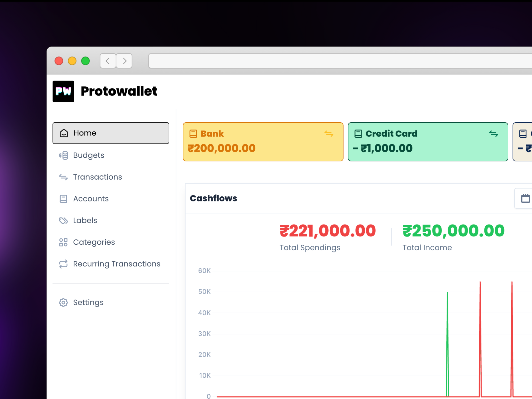Click the Home house icon

64,133
